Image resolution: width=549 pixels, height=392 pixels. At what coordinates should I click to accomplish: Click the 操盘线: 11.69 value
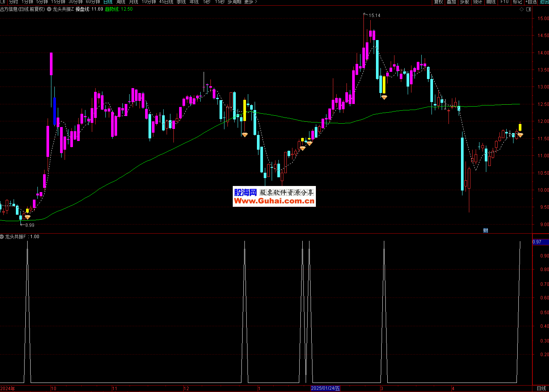(89, 9)
